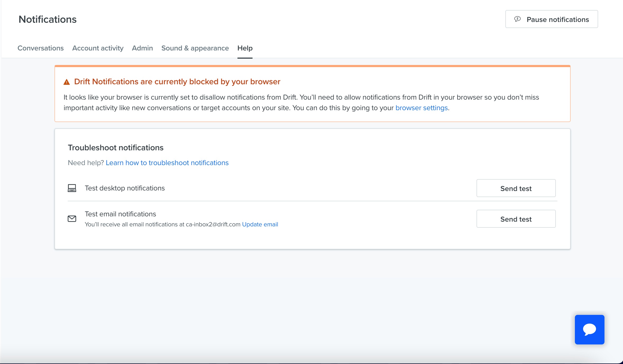623x364 pixels.
Task: Open Learn how to troubleshoot notifications link
Action: point(167,163)
